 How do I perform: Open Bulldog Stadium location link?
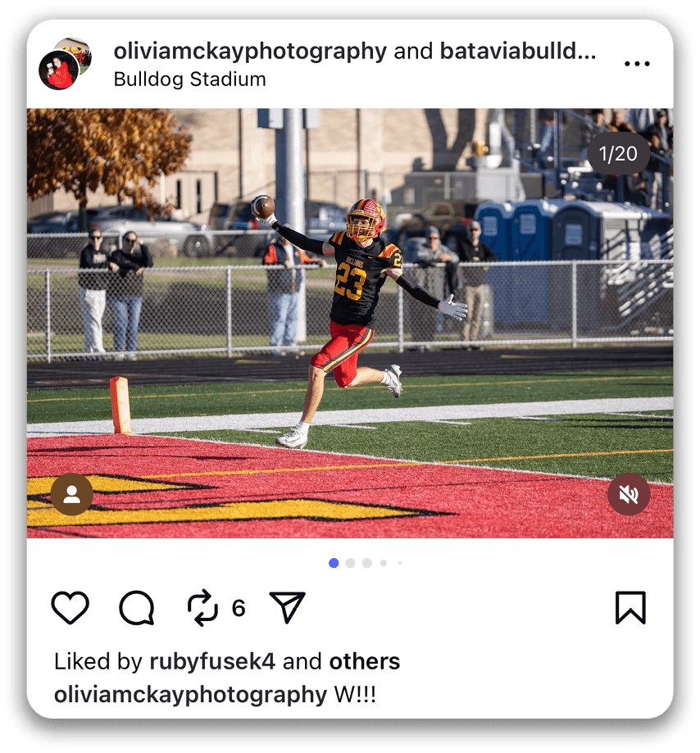click(x=190, y=79)
